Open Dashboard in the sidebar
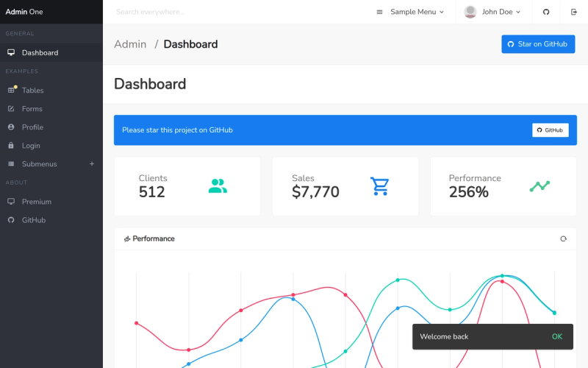 pos(51,52)
